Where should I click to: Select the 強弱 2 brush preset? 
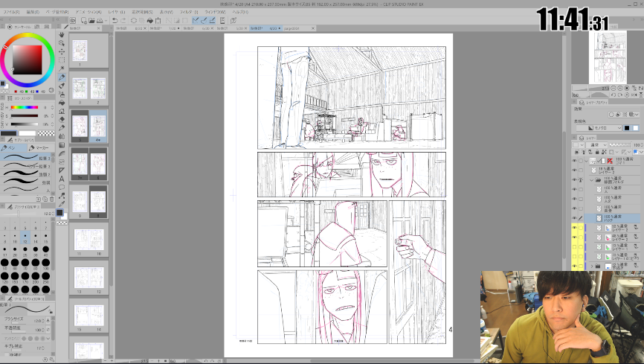pyautogui.click(x=26, y=174)
